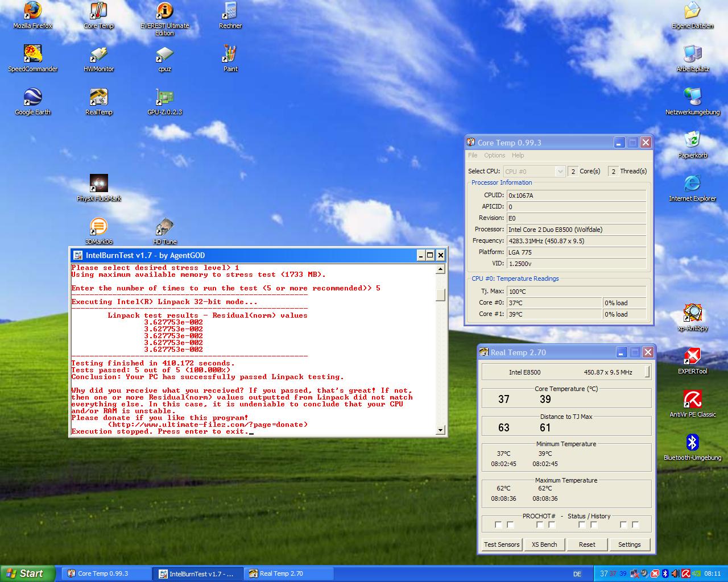728x582 pixels.
Task: Open the Core Temp desktop shortcut
Action: click(98, 15)
